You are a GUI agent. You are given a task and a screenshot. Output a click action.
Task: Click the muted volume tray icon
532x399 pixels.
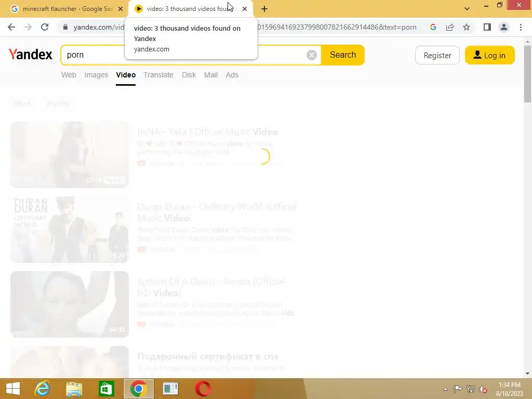[x=483, y=389]
